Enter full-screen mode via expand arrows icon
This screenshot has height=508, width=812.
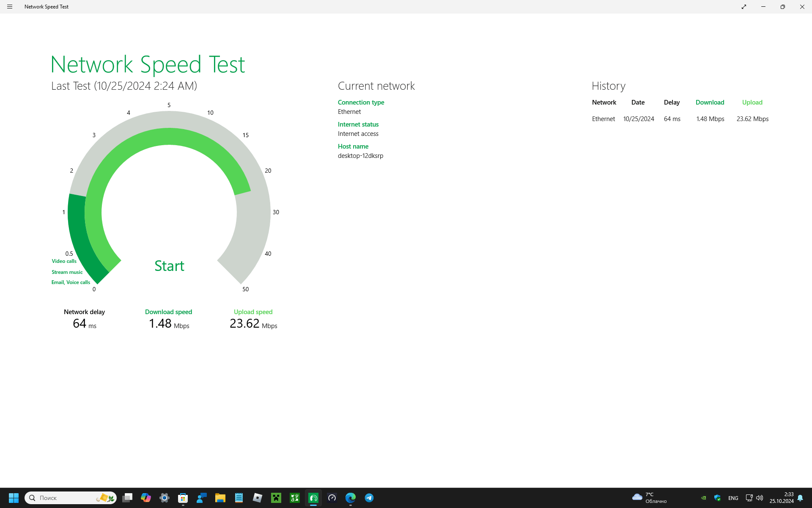743,7
